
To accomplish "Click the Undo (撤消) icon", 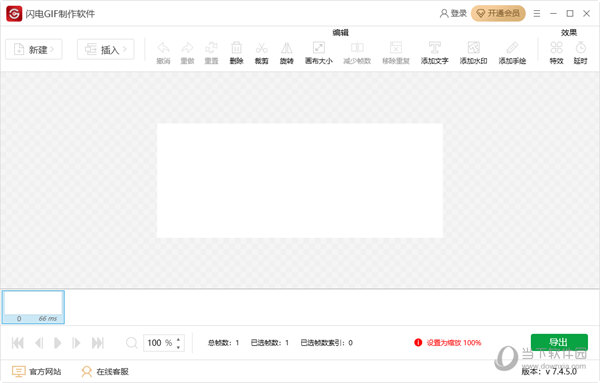I will click(163, 48).
